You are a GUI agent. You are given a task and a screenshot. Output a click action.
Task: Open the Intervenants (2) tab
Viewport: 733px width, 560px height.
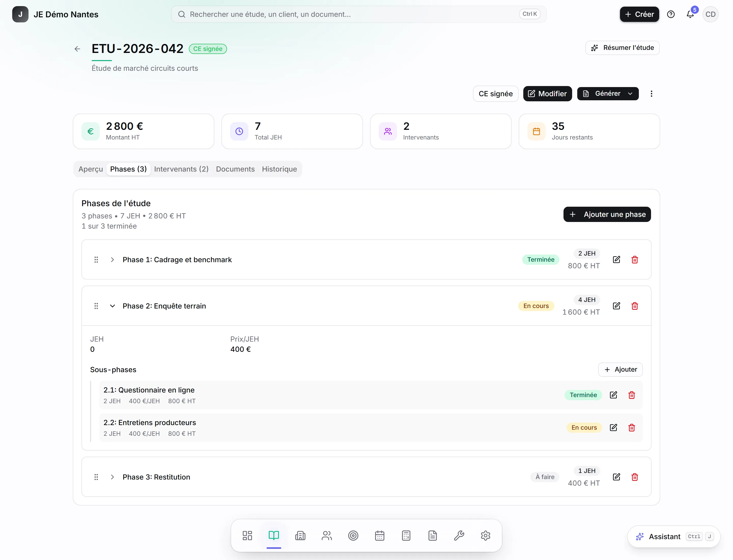click(181, 169)
